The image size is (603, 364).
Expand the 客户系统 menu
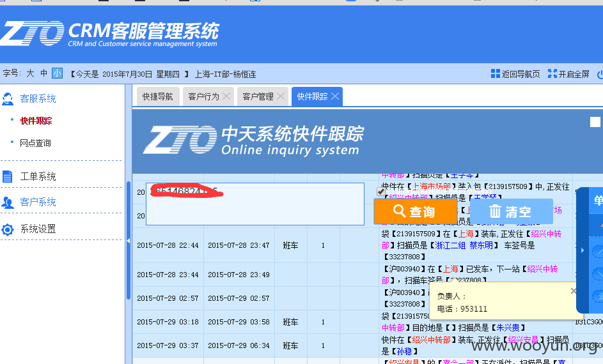coord(38,202)
